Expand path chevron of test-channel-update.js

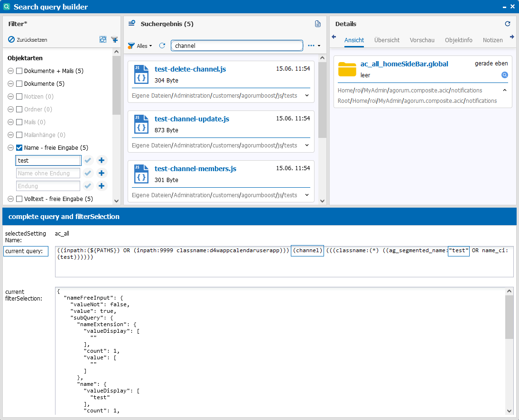[x=307, y=145]
